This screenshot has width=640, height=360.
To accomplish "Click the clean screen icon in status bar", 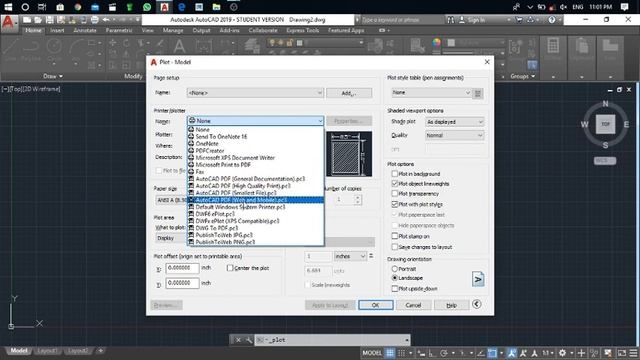I will [621, 353].
